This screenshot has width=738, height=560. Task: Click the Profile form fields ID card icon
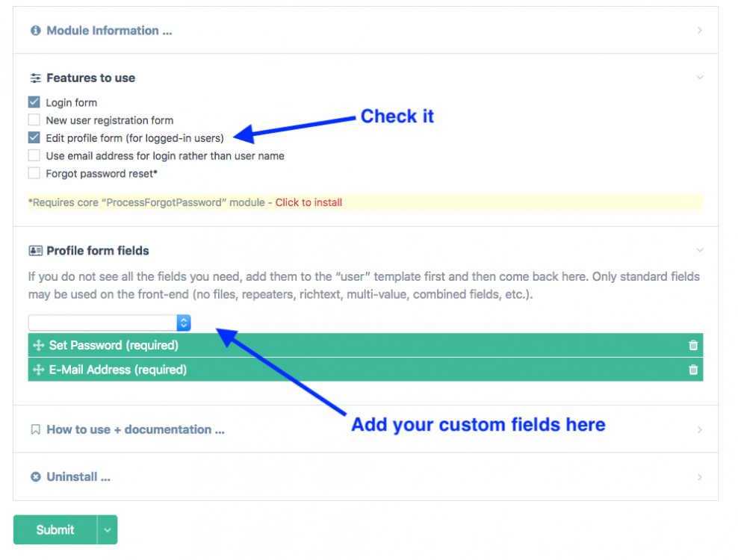(x=35, y=251)
